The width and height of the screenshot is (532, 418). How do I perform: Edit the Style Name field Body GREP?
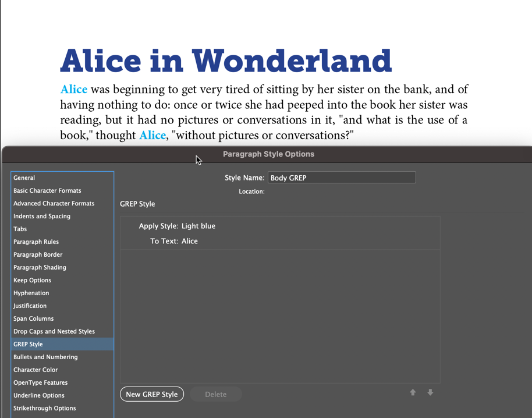click(x=342, y=178)
